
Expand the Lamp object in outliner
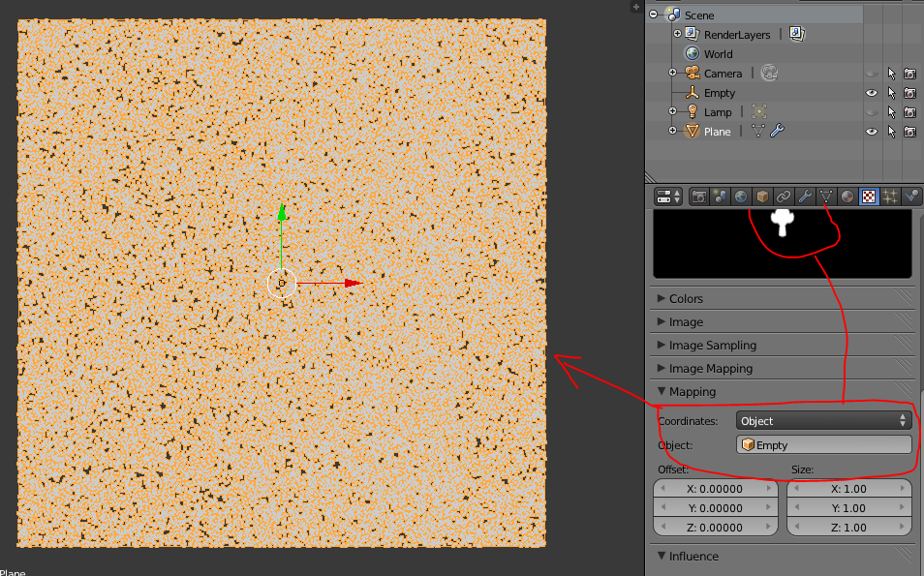[672, 111]
